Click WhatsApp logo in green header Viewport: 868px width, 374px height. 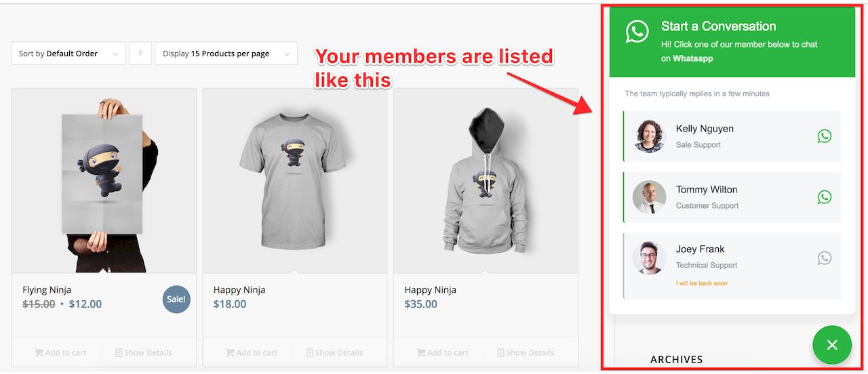click(637, 31)
